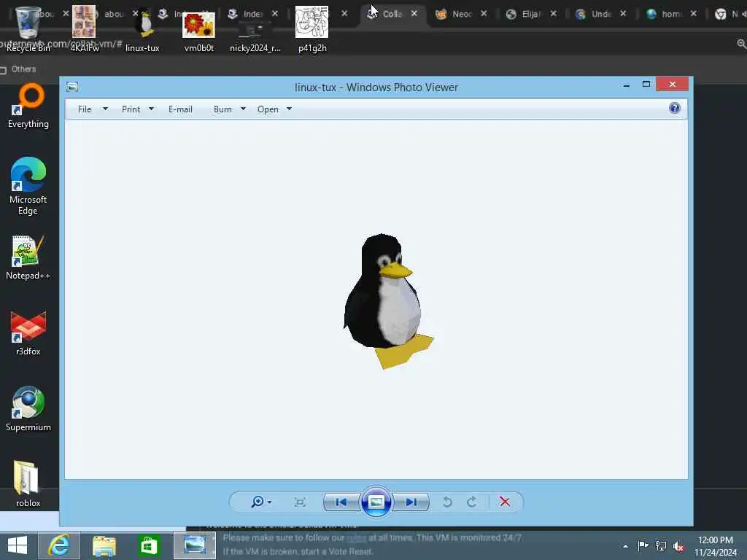Open the network tray icon
The height and width of the screenshot is (560, 747).
coord(661,545)
